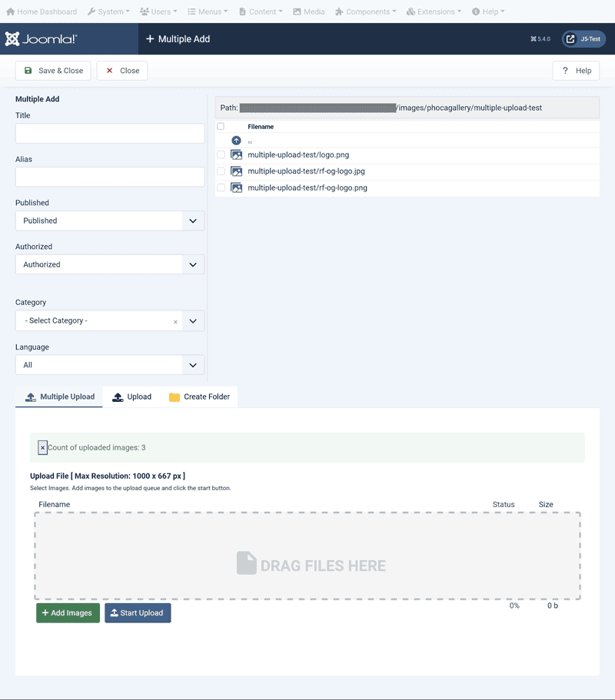Click image icon beside logo.png
This screenshot has width=615, height=700.
pyautogui.click(x=236, y=155)
